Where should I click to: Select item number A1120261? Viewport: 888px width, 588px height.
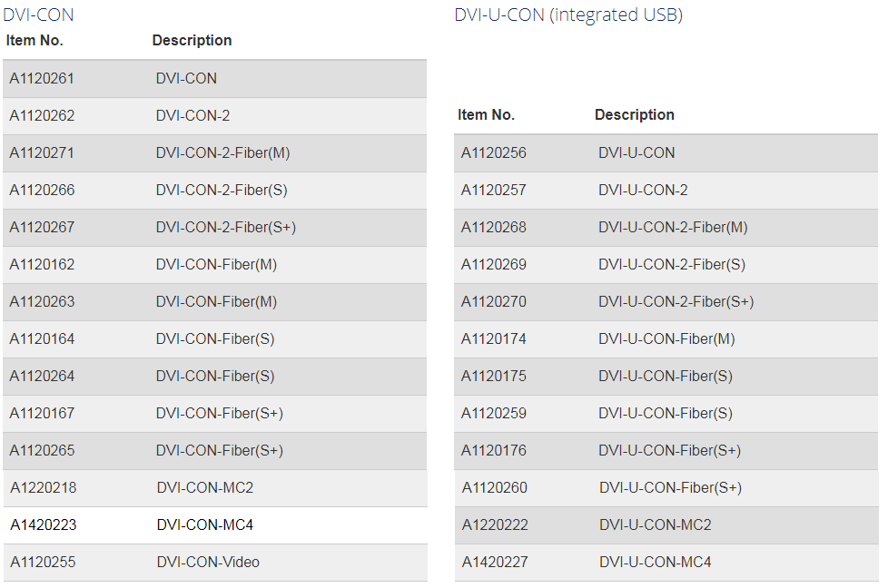42,78
